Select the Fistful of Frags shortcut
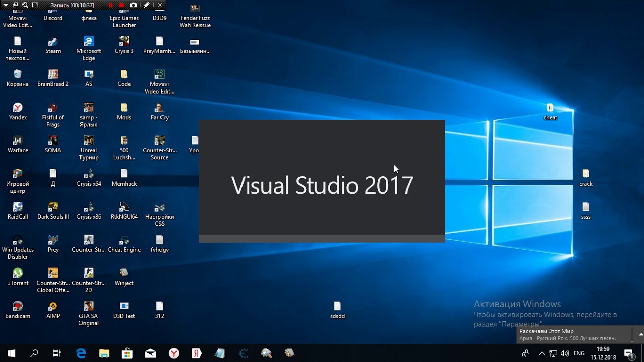 pyautogui.click(x=53, y=115)
